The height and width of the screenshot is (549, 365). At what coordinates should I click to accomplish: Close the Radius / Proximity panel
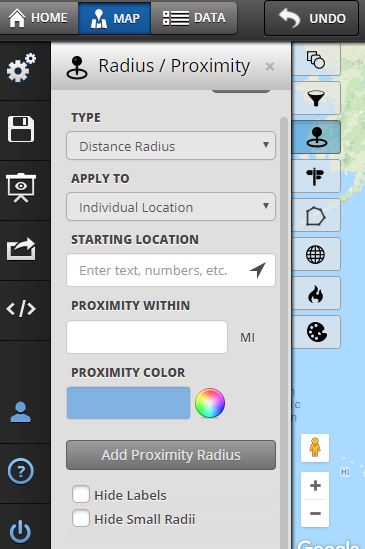pos(270,66)
